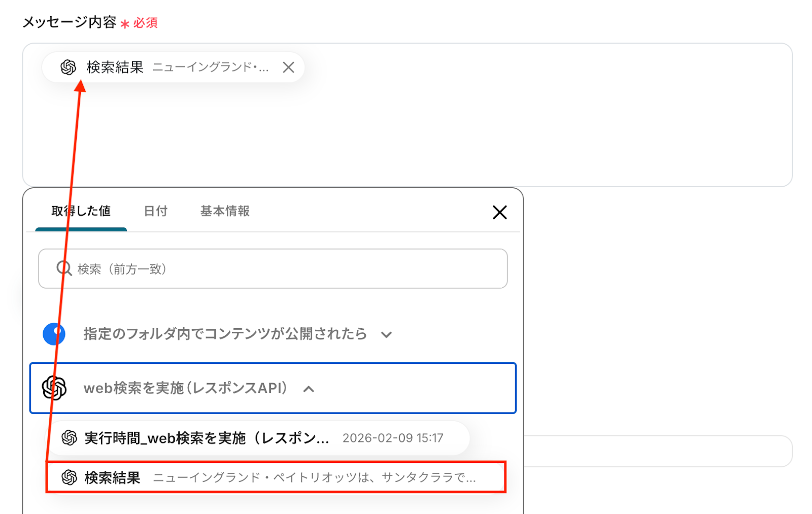The width and height of the screenshot is (812, 514).
Task: Select the 基本情報 tab
Action: click(225, 211)
